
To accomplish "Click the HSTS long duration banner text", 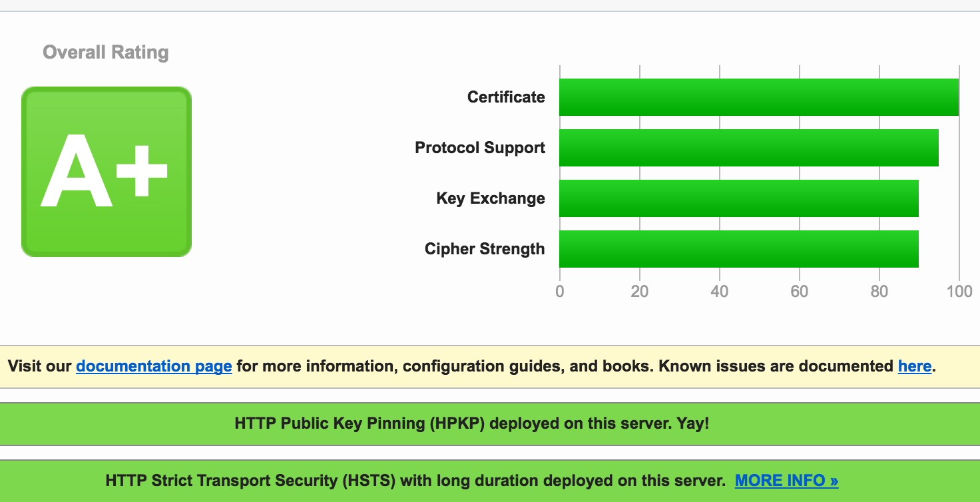I will pyautogui.click(x=415, y=481).
